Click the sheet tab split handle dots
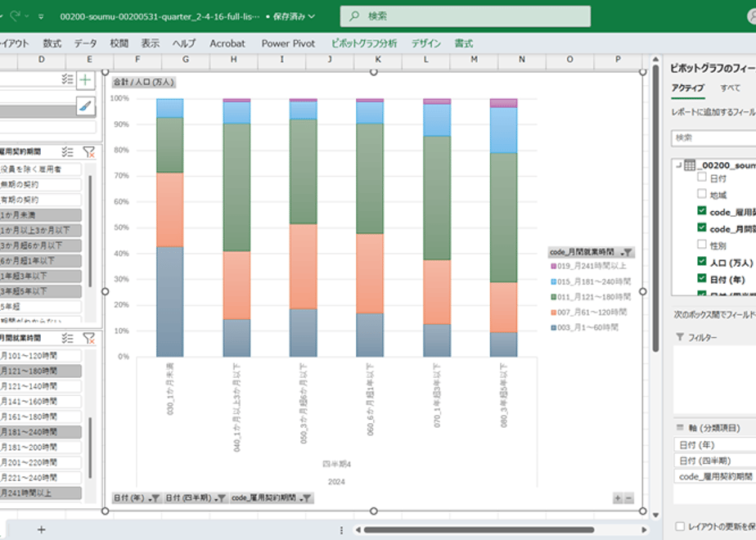 tap(341, 530)
